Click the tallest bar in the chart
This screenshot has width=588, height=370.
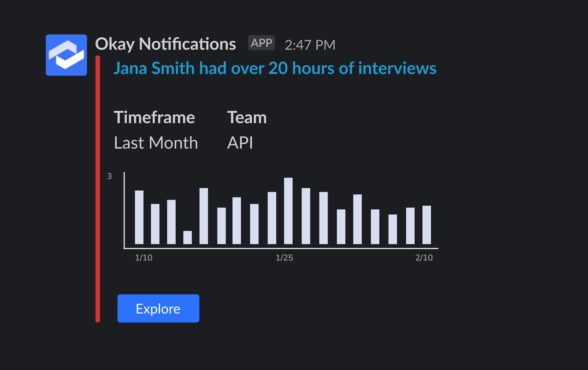click(288, 211)
